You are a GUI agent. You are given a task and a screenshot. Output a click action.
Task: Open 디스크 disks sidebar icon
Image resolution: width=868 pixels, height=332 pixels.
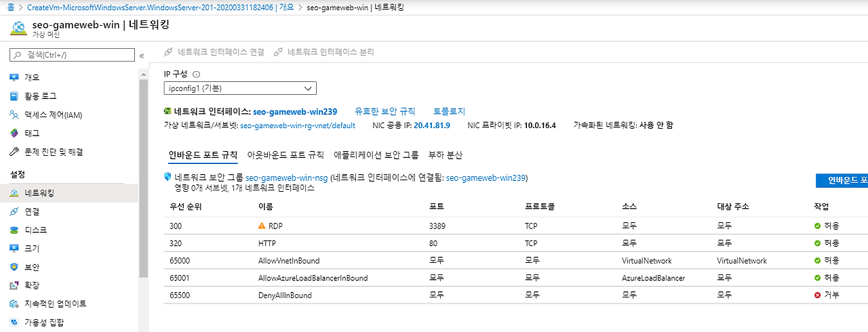(x=14, y=230)
